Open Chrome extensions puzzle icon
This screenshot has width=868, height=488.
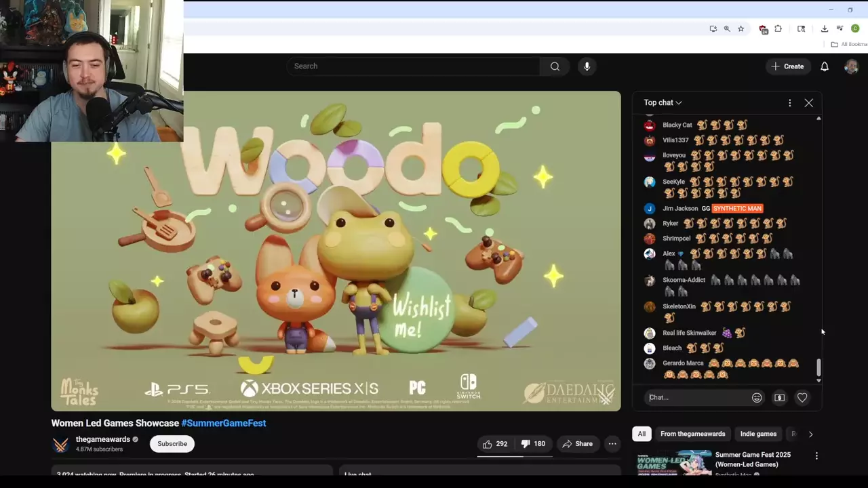[x=778, y=28]
